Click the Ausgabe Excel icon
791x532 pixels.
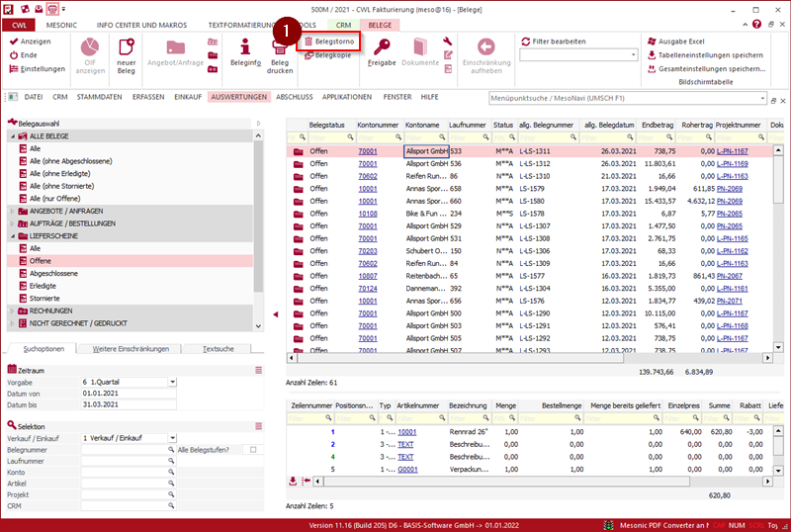[x=652, y=42]
